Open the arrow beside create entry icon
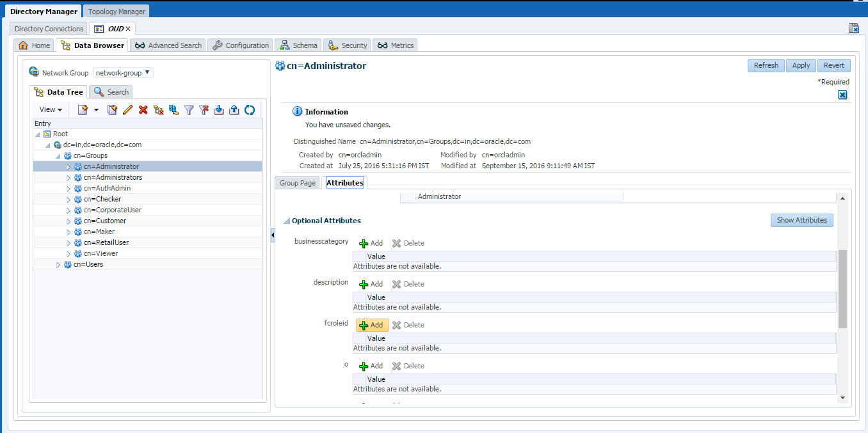The width and height of the screenshot is (868, 433). click(96, 110)
